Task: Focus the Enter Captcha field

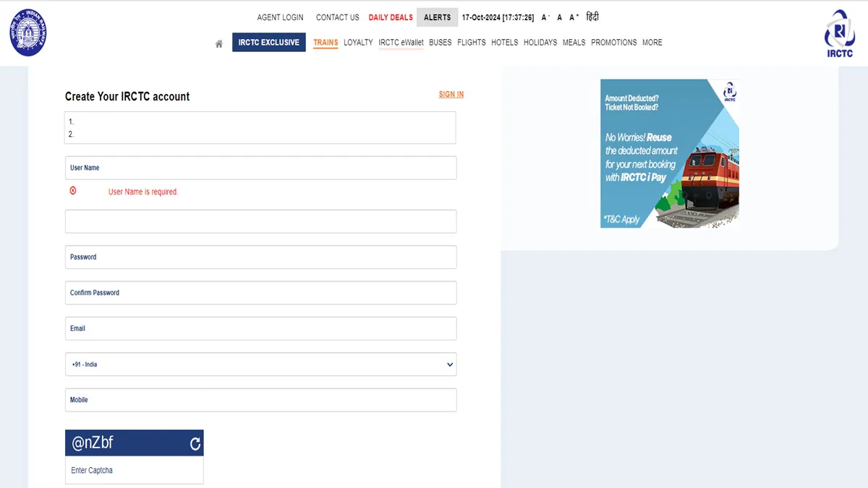Action: click(135, 471)
